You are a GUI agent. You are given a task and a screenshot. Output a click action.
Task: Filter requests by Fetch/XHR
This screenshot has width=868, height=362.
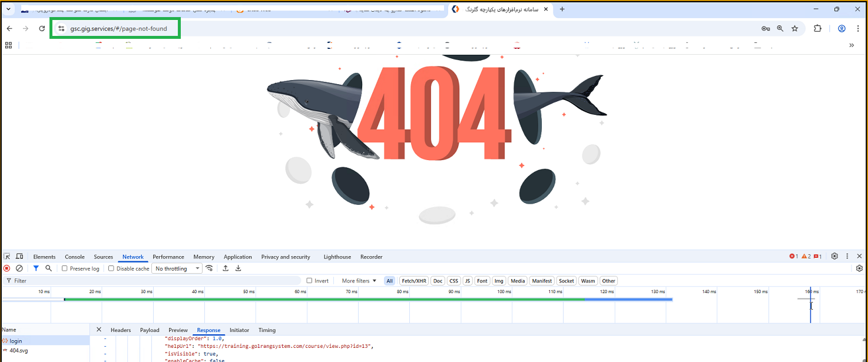pyautogui.click(x=414, y=281)
